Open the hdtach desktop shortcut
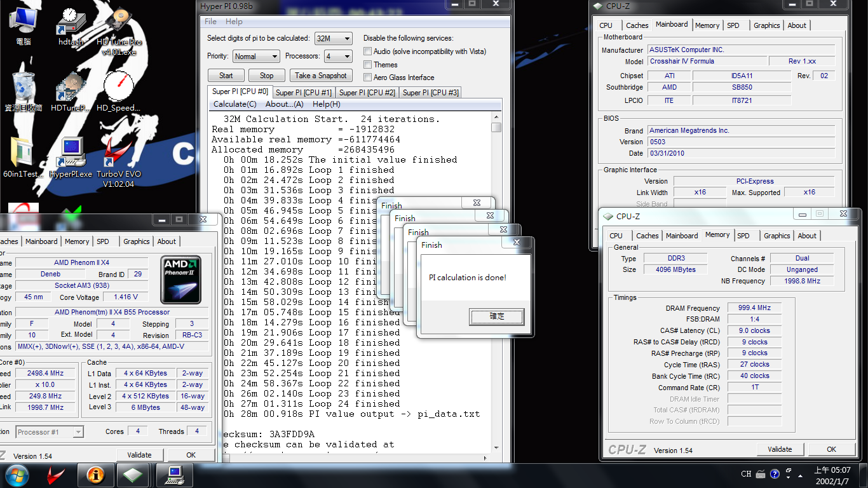This screenshot has width=868, height=488. click(71, 27)
